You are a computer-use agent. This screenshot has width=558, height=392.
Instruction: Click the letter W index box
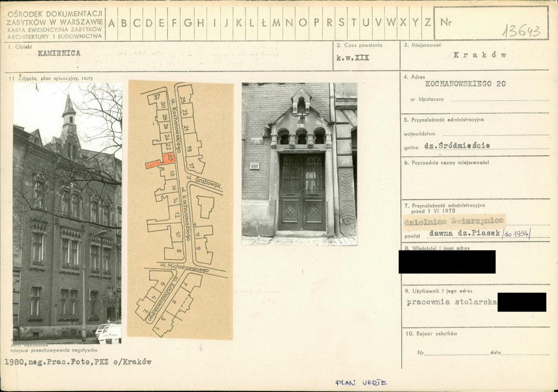(391, 23)
